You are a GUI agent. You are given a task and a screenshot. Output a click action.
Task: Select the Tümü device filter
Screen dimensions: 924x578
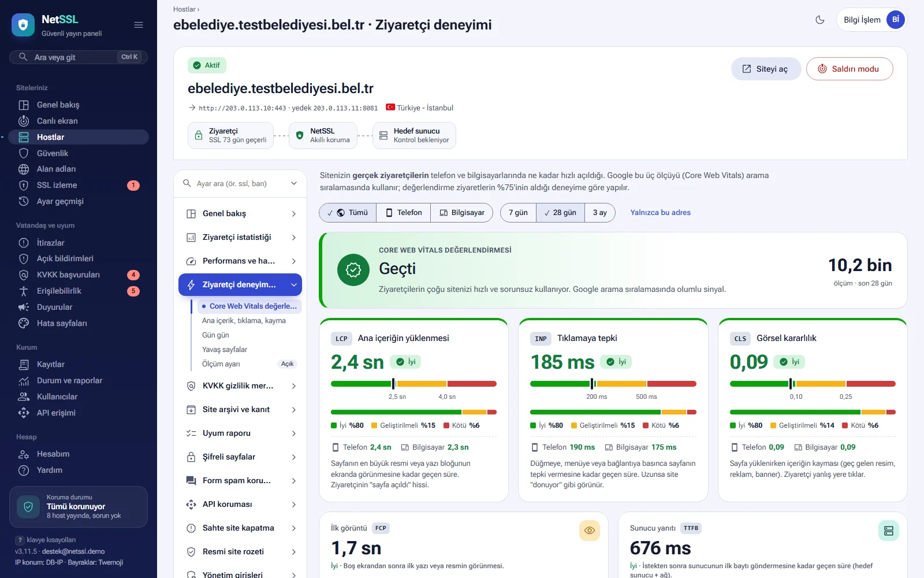coord(348,213)
